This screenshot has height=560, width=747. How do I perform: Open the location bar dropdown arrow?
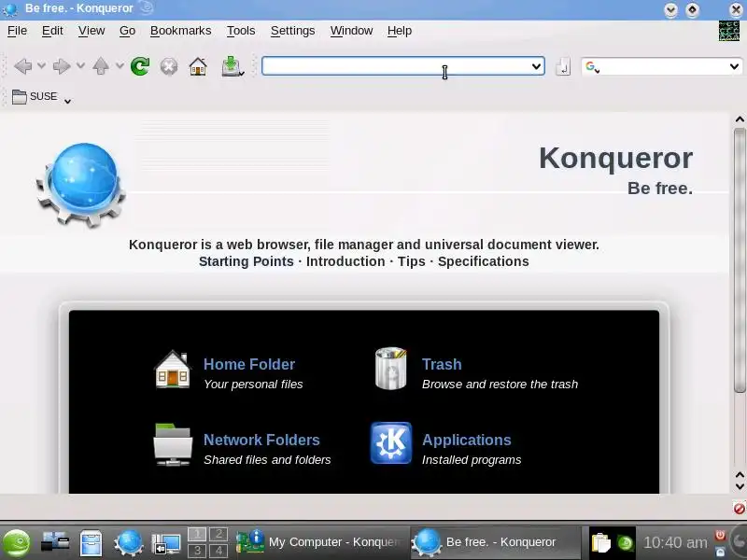pyautogui.click(x=536, y=66)
